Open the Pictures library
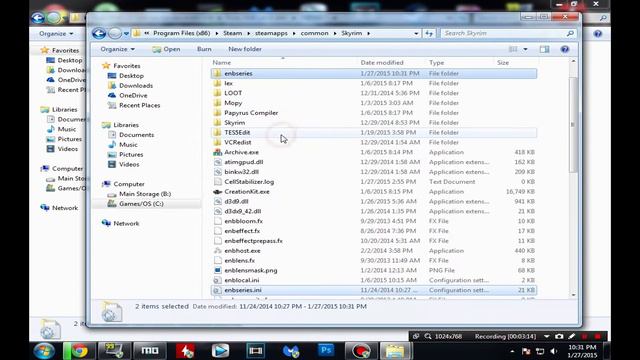The image size is (640, 360). click(131, 154)
